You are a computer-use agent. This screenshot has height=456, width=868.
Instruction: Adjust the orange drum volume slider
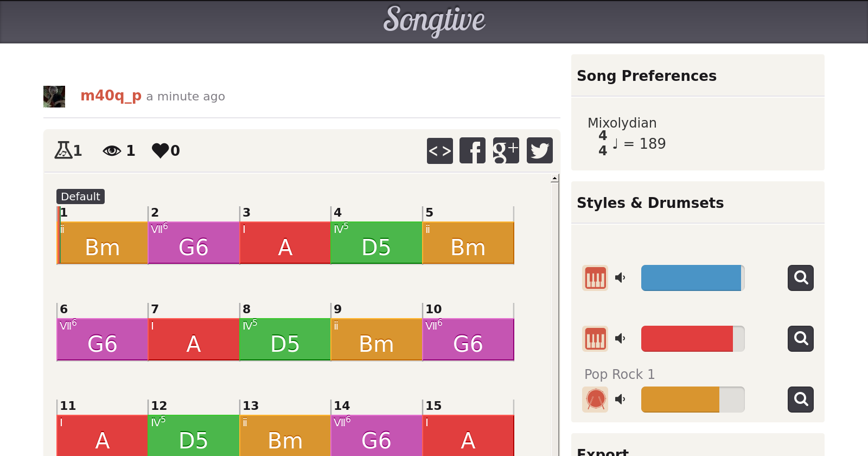point(692,400)
